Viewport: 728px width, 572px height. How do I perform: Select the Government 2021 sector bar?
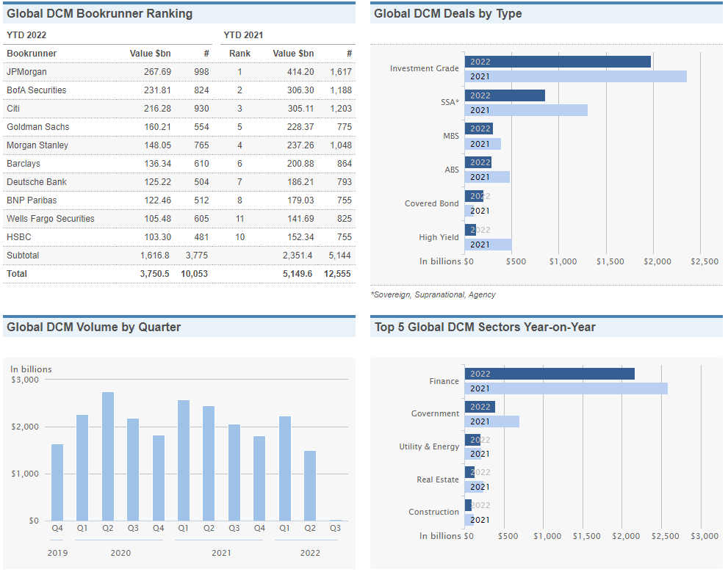[x=492, y=421]
